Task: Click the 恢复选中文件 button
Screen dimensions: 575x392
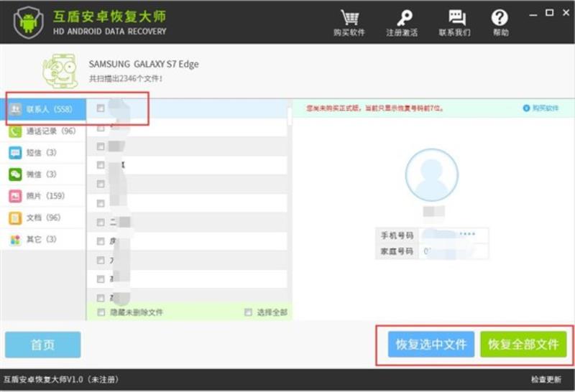Action: point(431,345)
